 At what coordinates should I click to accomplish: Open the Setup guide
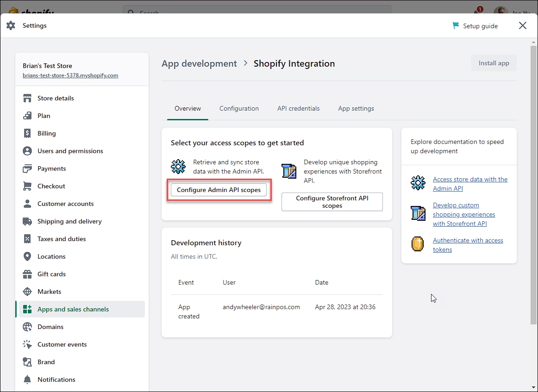pos(475,26)
